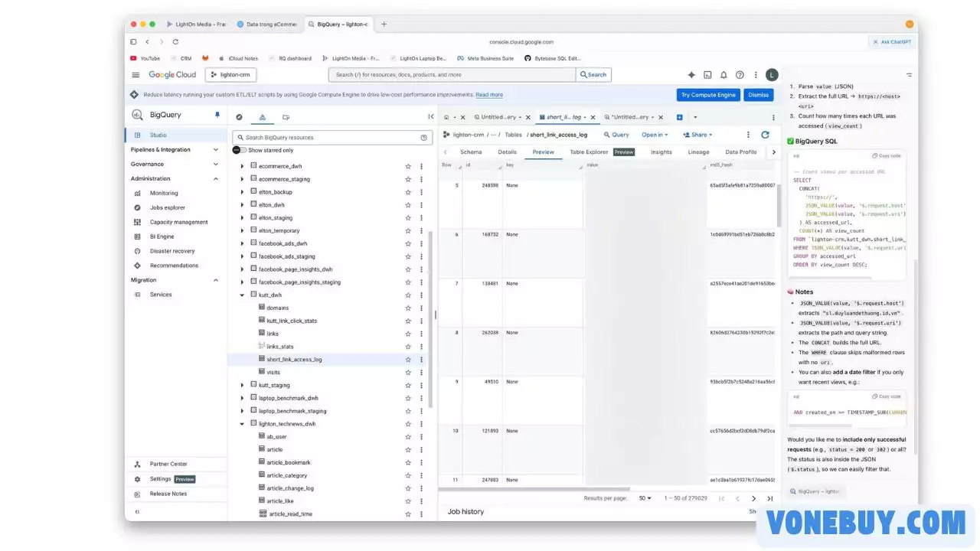Open the Share dropdown menu

point(701,135)
